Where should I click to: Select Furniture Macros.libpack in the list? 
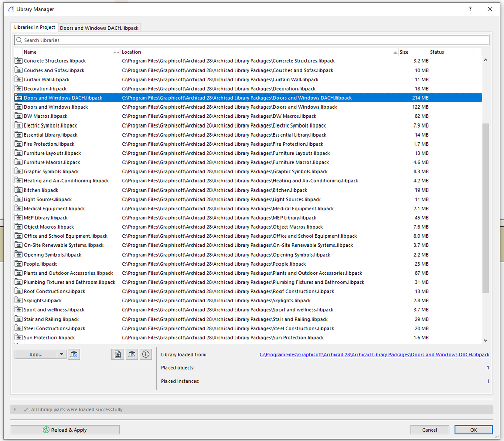[x=52, y=162]
